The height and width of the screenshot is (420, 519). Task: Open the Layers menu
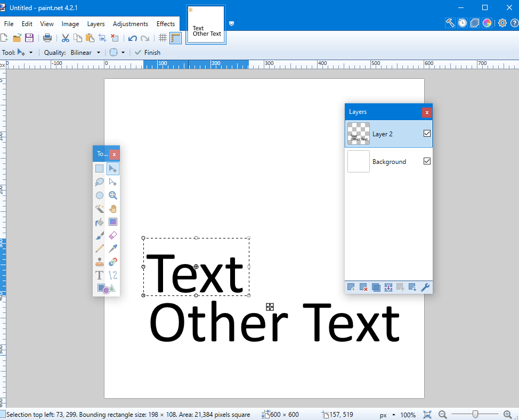pos(96,24)
